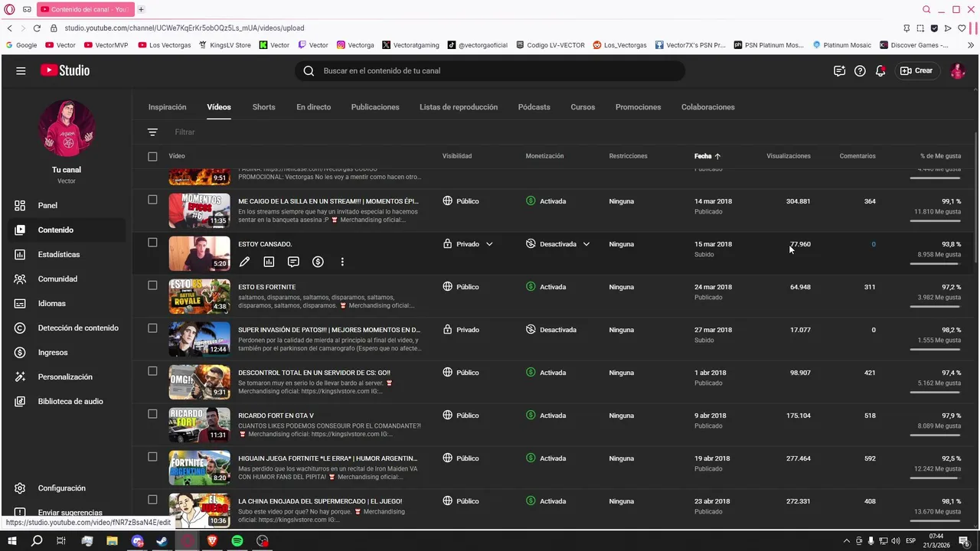Screen dimensions: 980x551
Task: Open Comunidad in the sidebar
Action: 66,279
